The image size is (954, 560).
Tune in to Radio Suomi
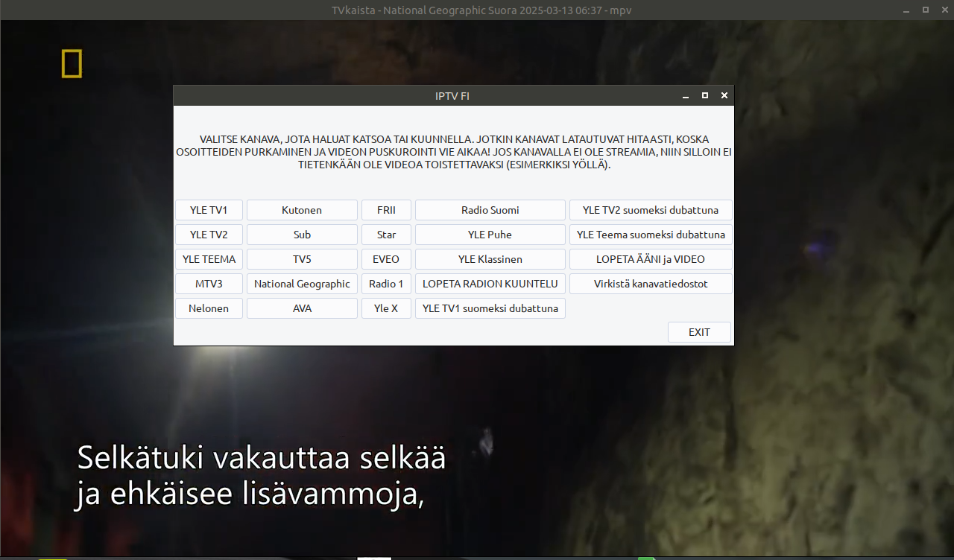pyautogui.click(x=490, y=210)
